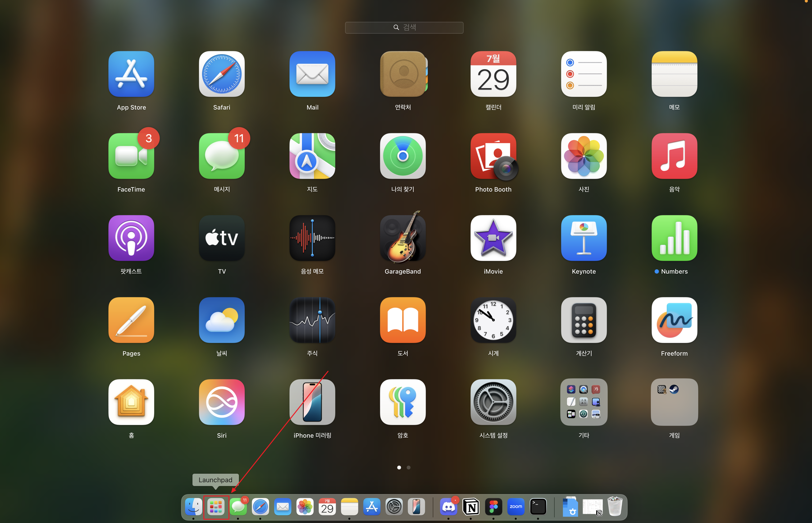The width and height of the screenshot is (812, 523).
Task: Open Discord from the Dock
Action: pos(448,507)
